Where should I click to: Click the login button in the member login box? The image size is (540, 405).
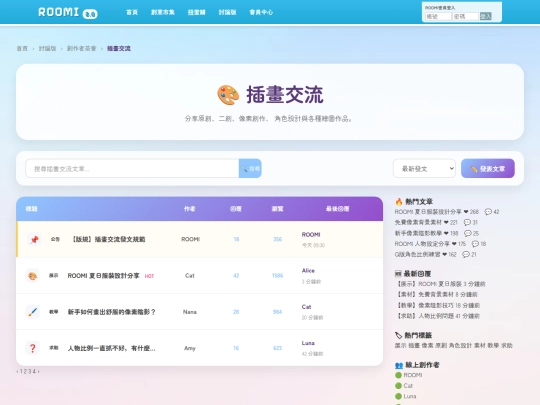pos(485,16)
